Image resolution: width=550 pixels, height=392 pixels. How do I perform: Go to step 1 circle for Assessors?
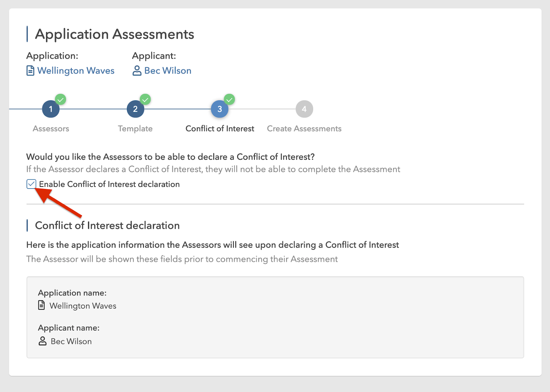point(51,109)
